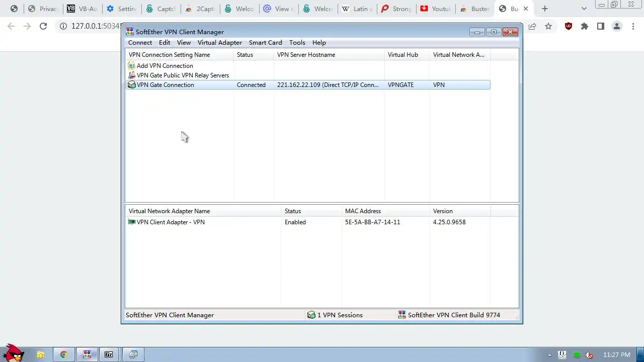Expand the Chrome tab search dropdown
Viewport: 644px width, 362px height.
click(x=584, y=9)
